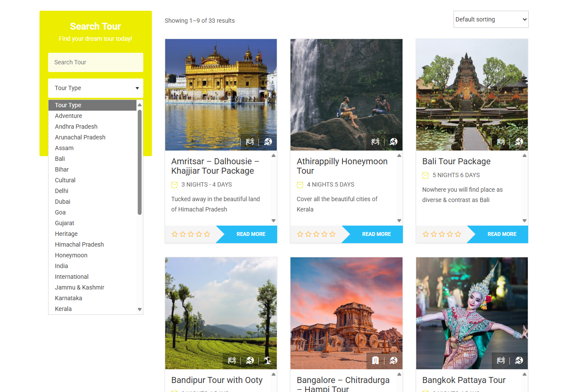This screenshot has height=392, width=587.
Task: Click the Search Tour input field
Action: (96, 62)
